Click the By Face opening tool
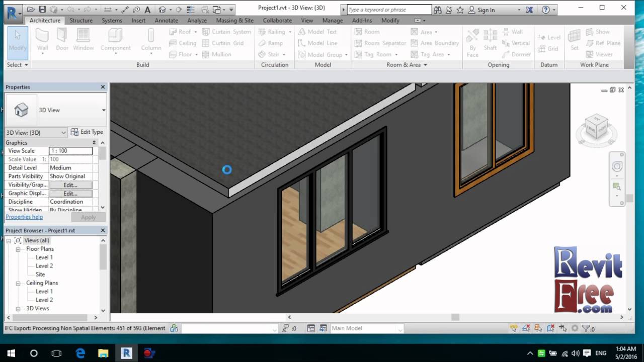The height and width of the screenshot is (362, 644). [x=472, y=42]
